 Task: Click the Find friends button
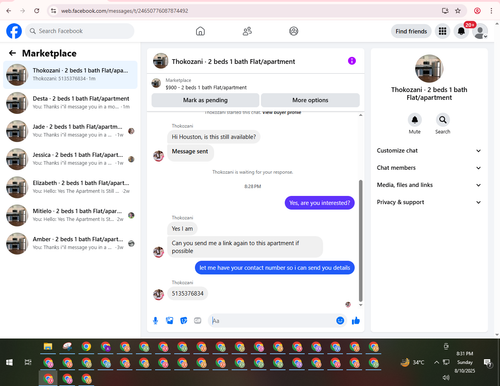411,31
